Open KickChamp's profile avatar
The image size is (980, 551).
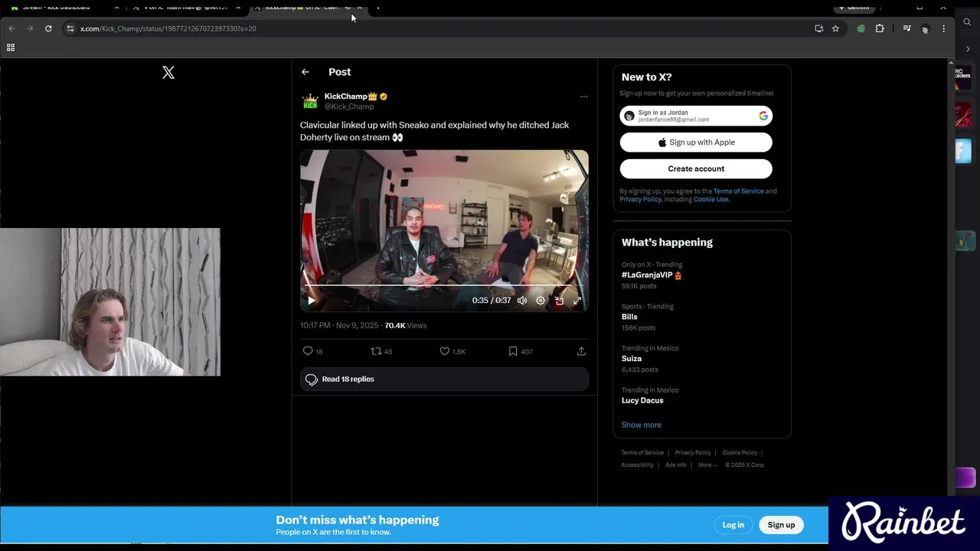[310, 101]
